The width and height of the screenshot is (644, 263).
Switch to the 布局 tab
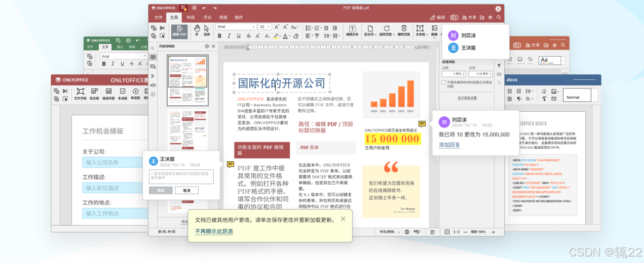click(x=191, y=17)
